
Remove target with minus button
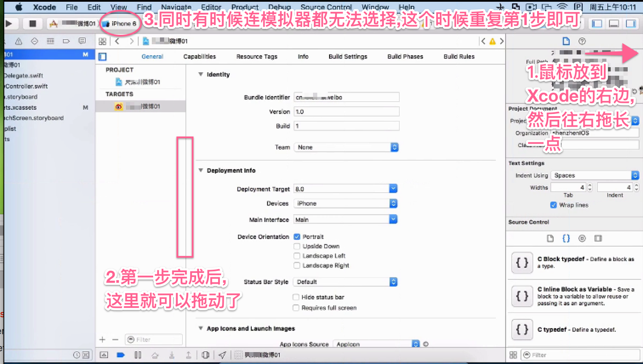point(115,339)
